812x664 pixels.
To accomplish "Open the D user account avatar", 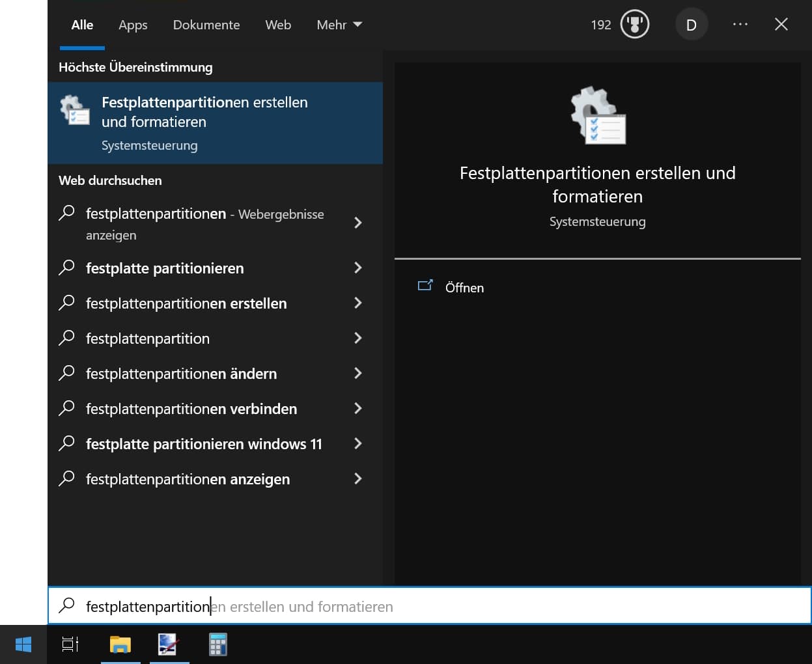I will 692,25.
